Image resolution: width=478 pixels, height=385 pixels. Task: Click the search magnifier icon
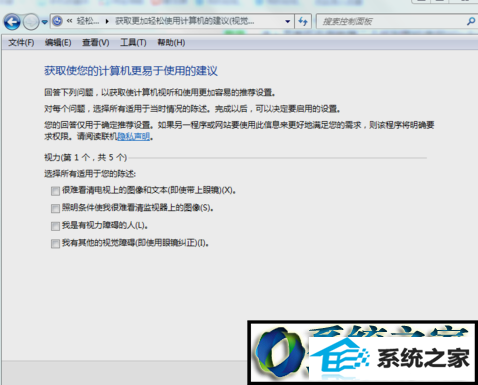click(471, 22)
